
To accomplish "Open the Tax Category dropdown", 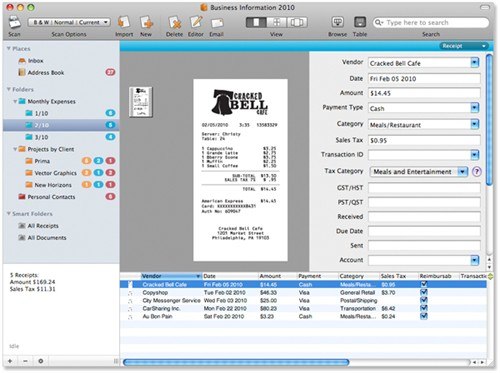I will [462, 172].
